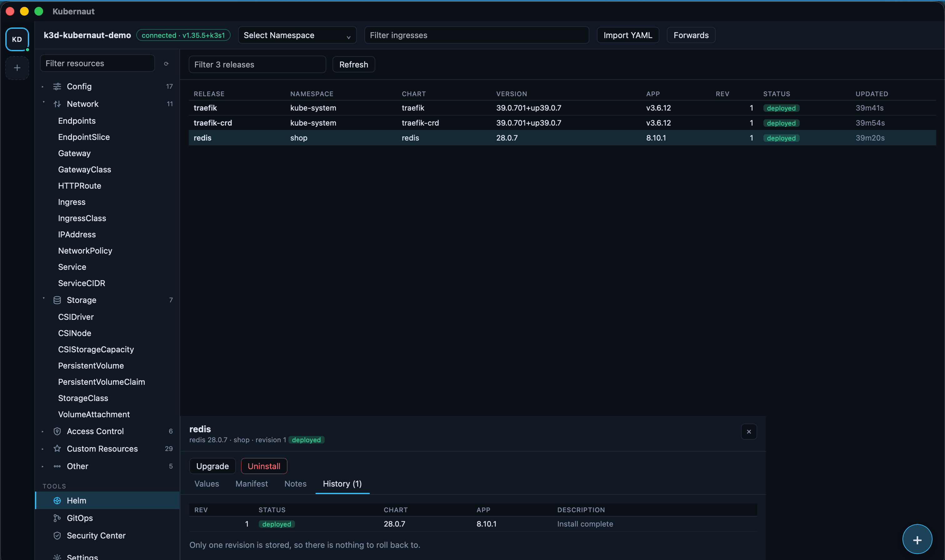
Task: Click the Access Control shield icon
Action: (x=57, y=431)
